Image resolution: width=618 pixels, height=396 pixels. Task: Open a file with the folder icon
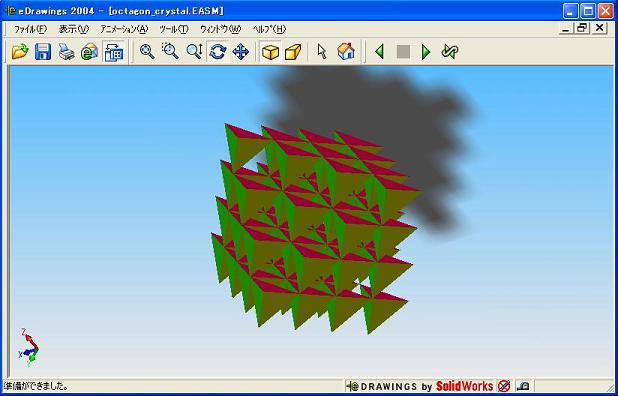pos(20,52)
